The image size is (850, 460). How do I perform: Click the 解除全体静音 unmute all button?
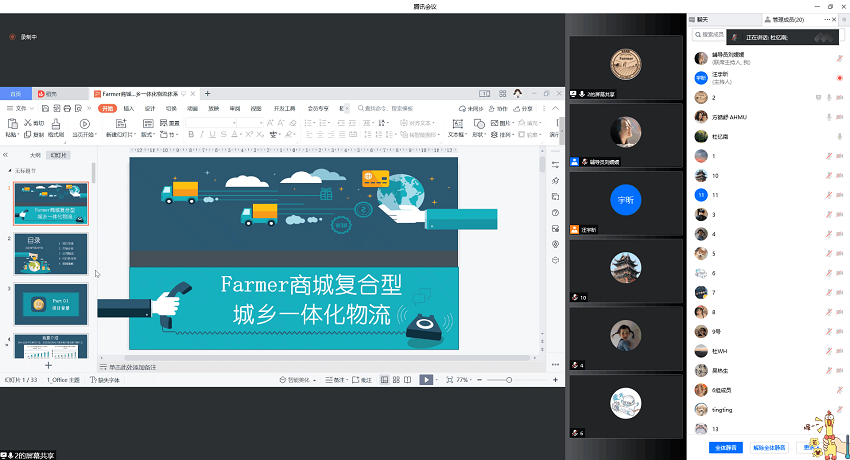point(769,447)
